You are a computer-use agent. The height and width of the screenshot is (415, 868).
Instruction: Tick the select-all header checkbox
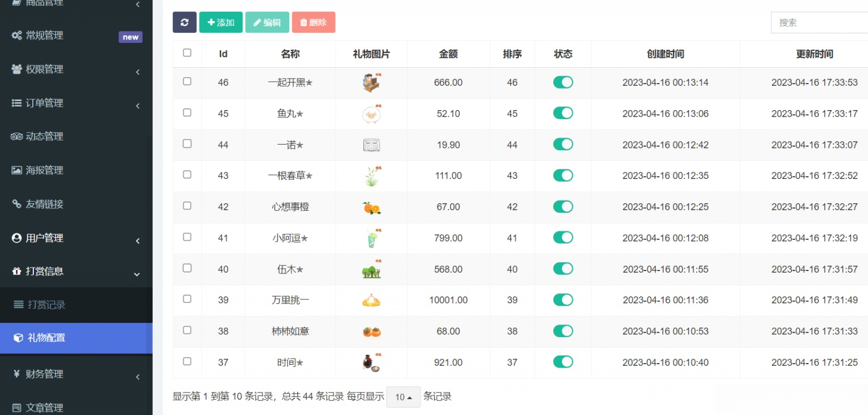coord(187,53)
